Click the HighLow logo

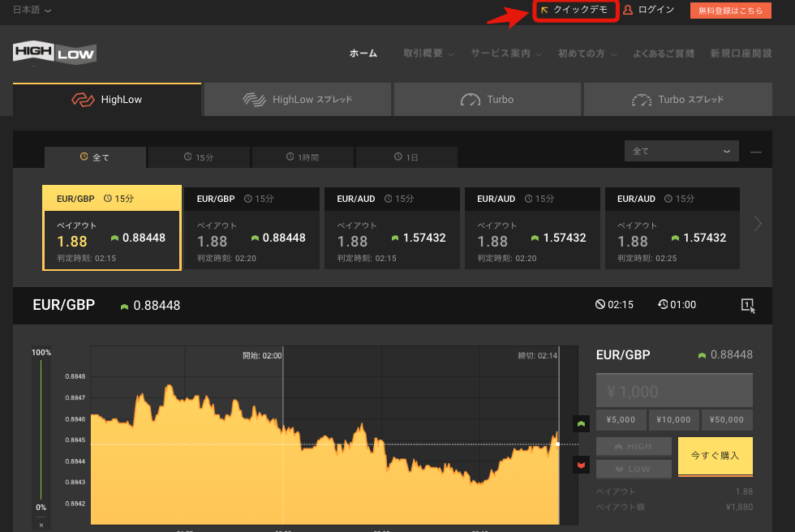pos(54,53)
